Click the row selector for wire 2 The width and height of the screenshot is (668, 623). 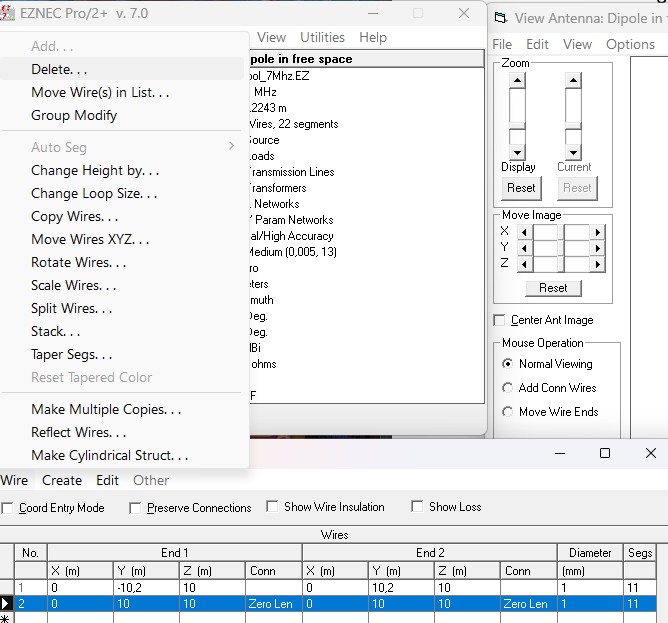pos(7,604)
